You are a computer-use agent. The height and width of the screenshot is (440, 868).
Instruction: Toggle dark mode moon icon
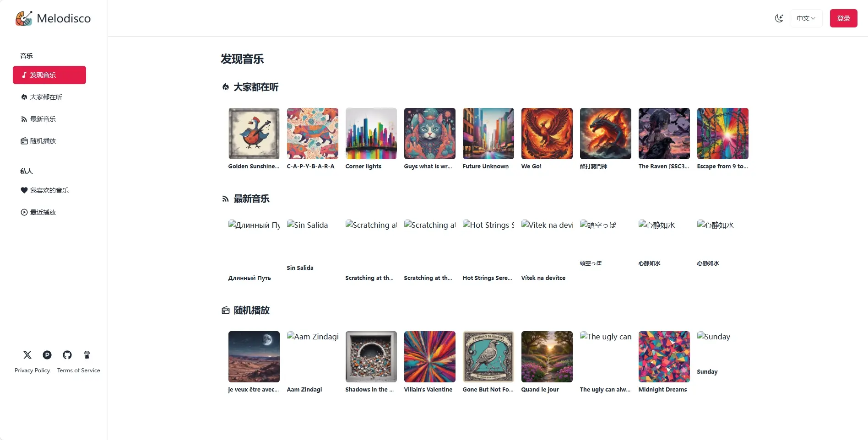[x=779, y=18]
